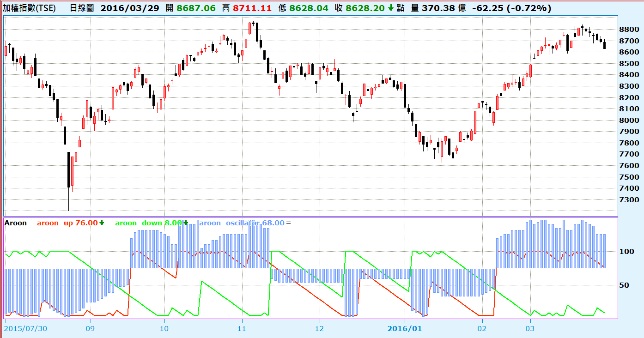Click the Aroon indicator name label

15,223
